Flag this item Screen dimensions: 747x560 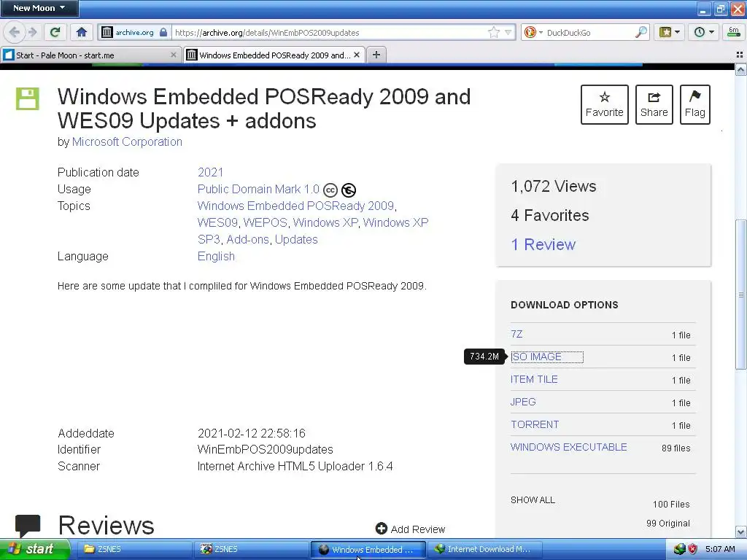(x=695, y=104)
